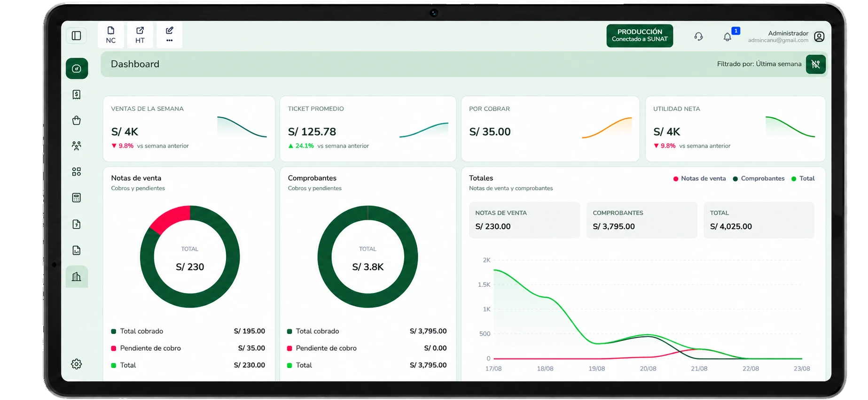Viewport: 868px width, 400px height.
Task: Click the admincanu@gmail.com email text
Action: point(778,40)
